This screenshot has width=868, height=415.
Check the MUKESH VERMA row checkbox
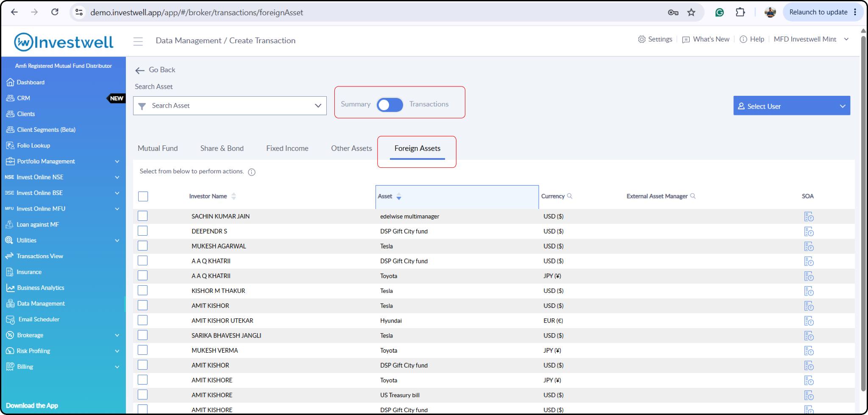click(143, 350)
